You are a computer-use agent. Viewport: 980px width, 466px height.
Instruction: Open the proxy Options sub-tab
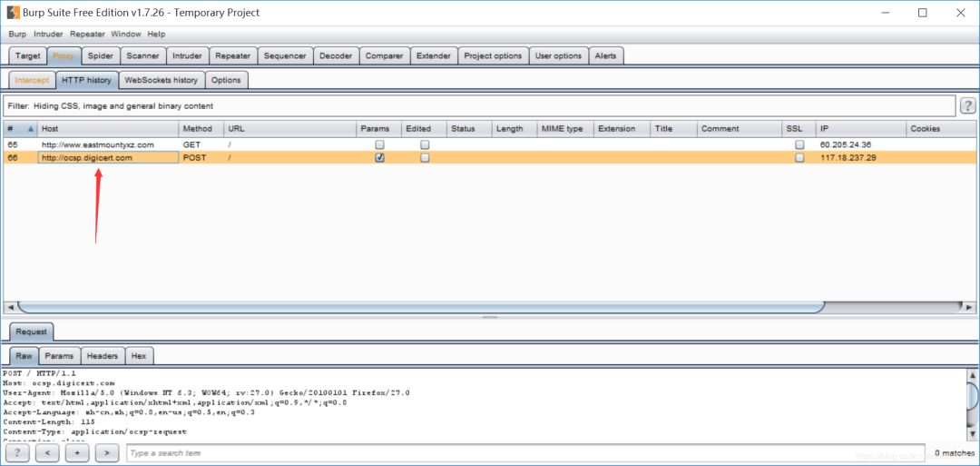pyautogui.click(x=226, y=80)
